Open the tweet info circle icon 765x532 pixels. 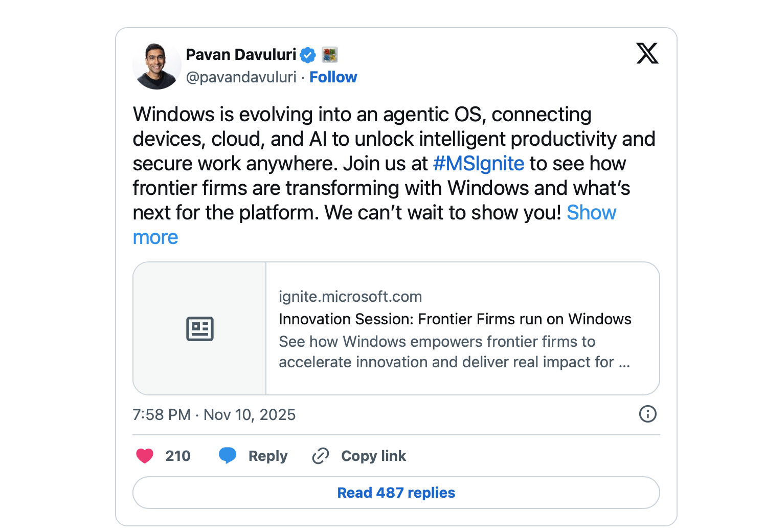(647, 414)
